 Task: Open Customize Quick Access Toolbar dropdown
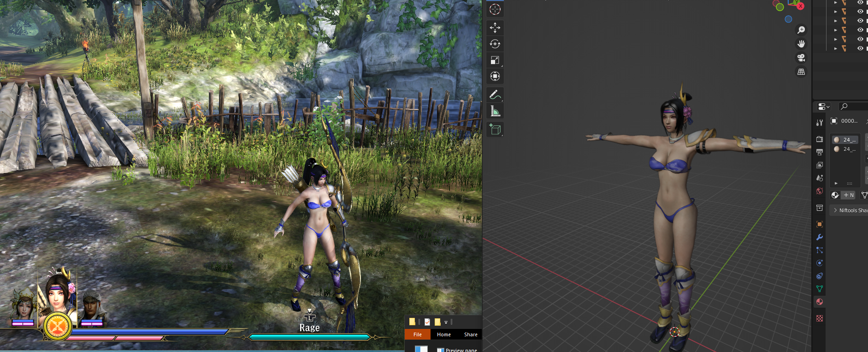[446, 322]
